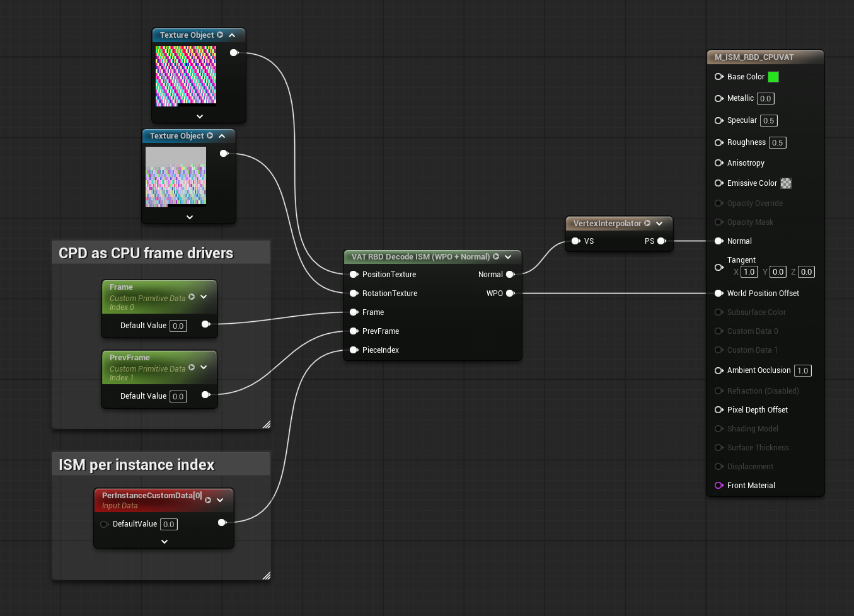
Task: Click the Frame Custom Primitive Data output pin
Action: (205, 324)
